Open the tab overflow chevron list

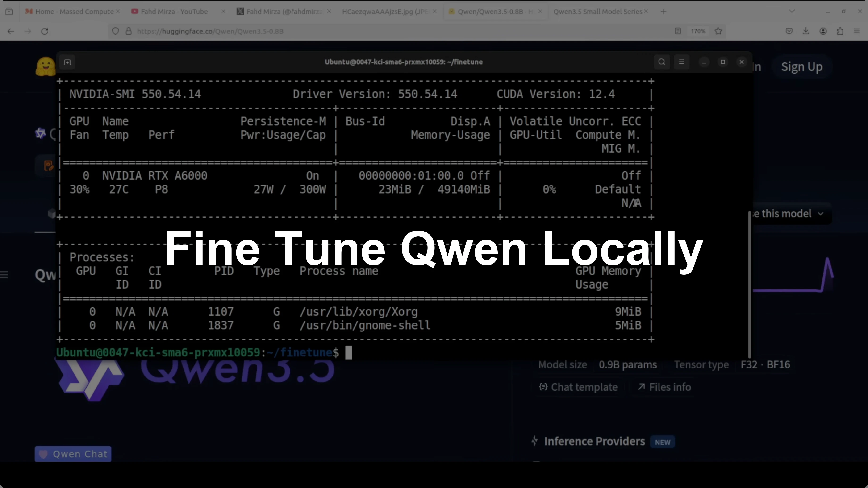(792, 11)
